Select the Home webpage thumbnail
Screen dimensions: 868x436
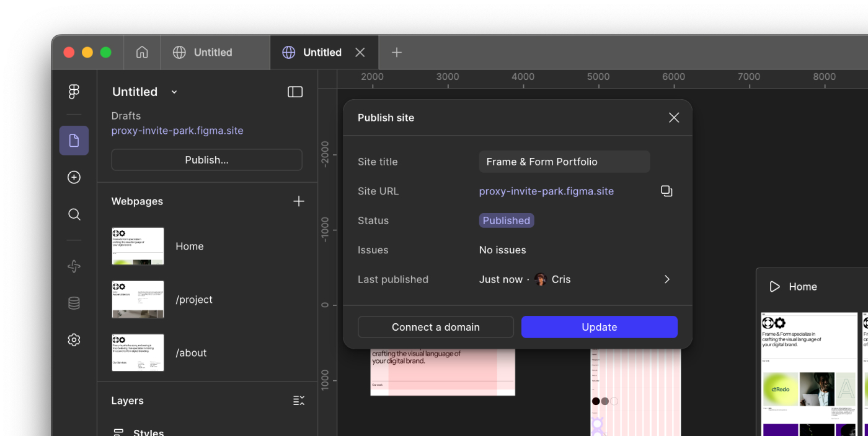pyautogui.click(x=138, y=246)
